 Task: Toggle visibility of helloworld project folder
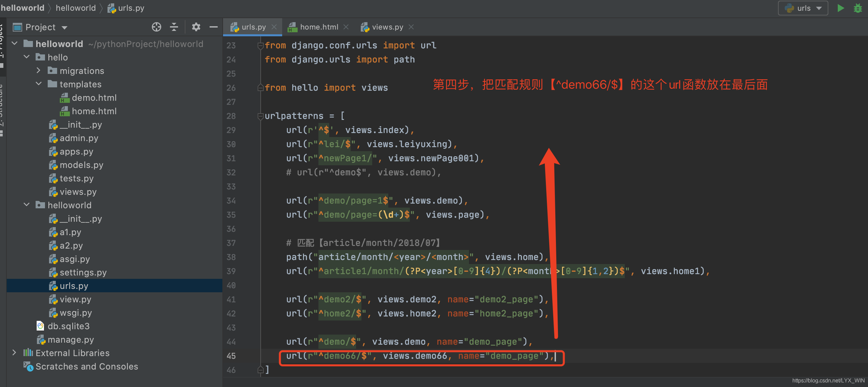point(16,43)
